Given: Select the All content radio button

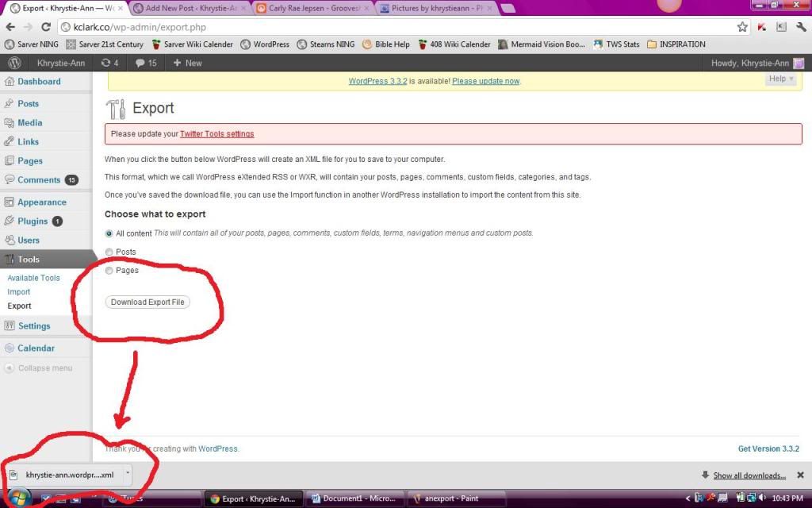Looking at the screenshot, I should (x=109, y=234).
